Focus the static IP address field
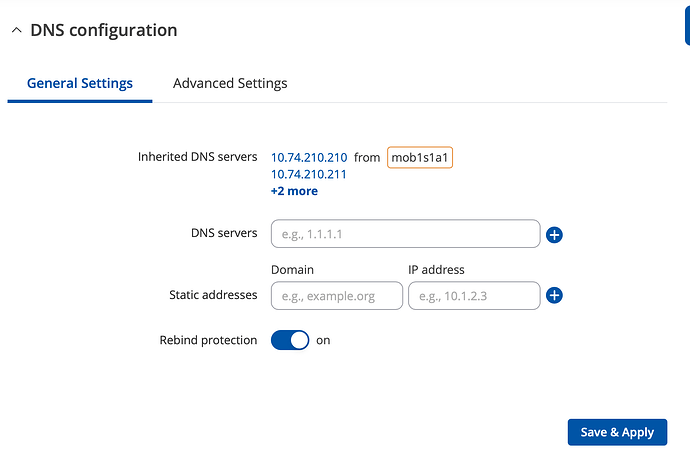This screenshot has height=458, width=690. tap(474, 296)
